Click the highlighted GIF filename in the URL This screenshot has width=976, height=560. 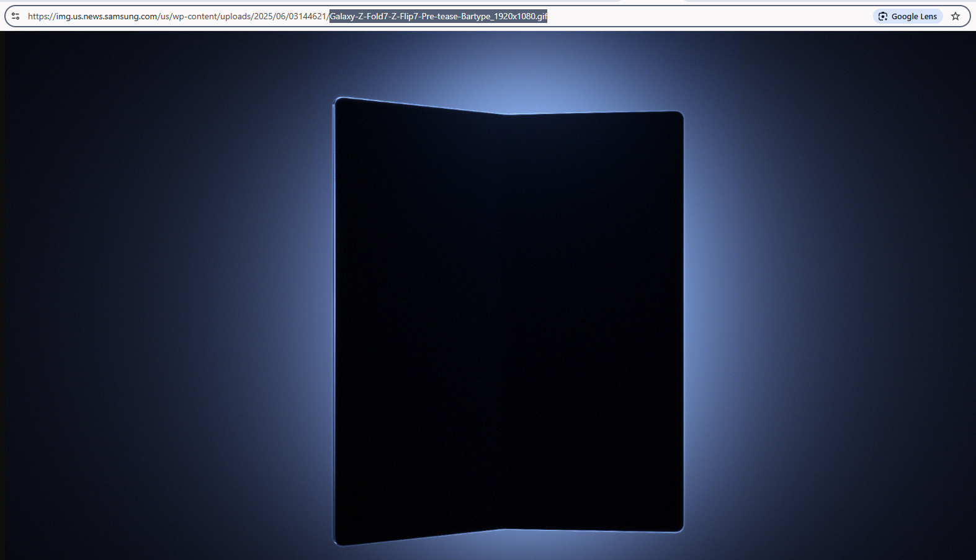pyautogui.click(x=438, y=16)
